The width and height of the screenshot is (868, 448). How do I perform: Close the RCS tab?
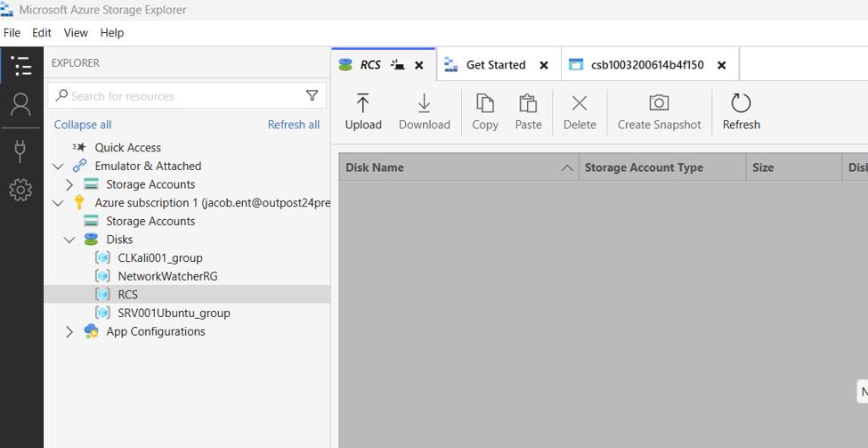419,65
